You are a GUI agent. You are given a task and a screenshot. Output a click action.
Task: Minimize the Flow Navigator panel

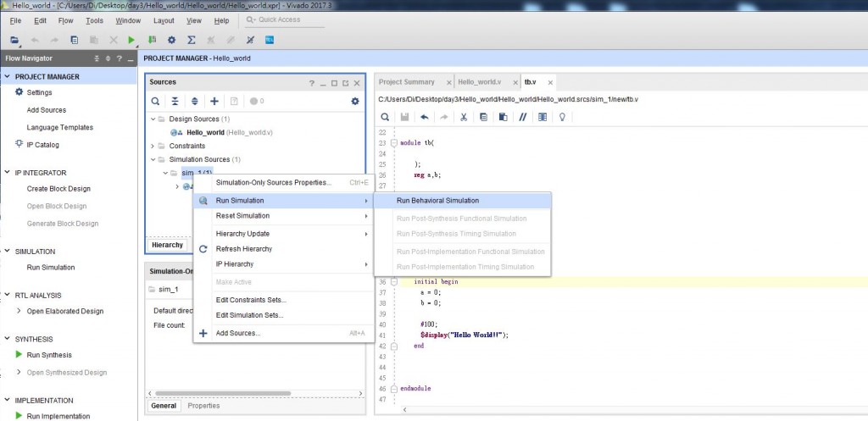tap(130, 58)
